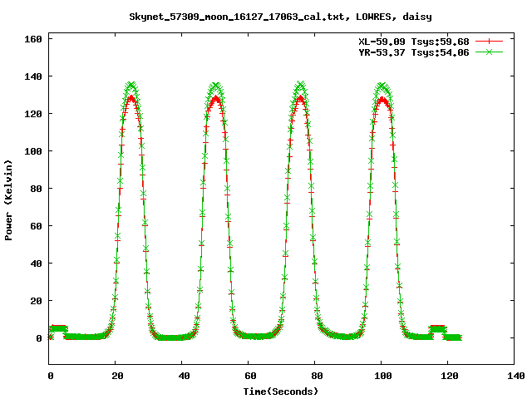Screen dimensions: 532x399
Task: Click the 120 y-axis tick label
Action: tap(33, 114)
